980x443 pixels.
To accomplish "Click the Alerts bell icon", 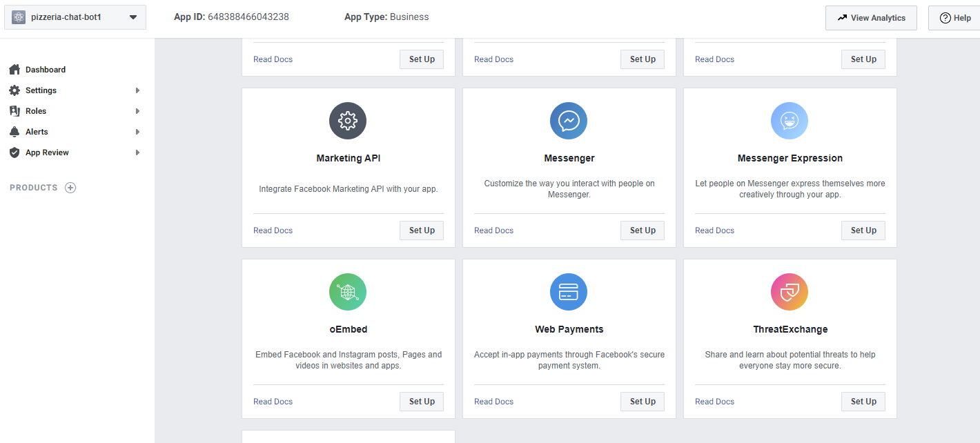I will point(14,132).
